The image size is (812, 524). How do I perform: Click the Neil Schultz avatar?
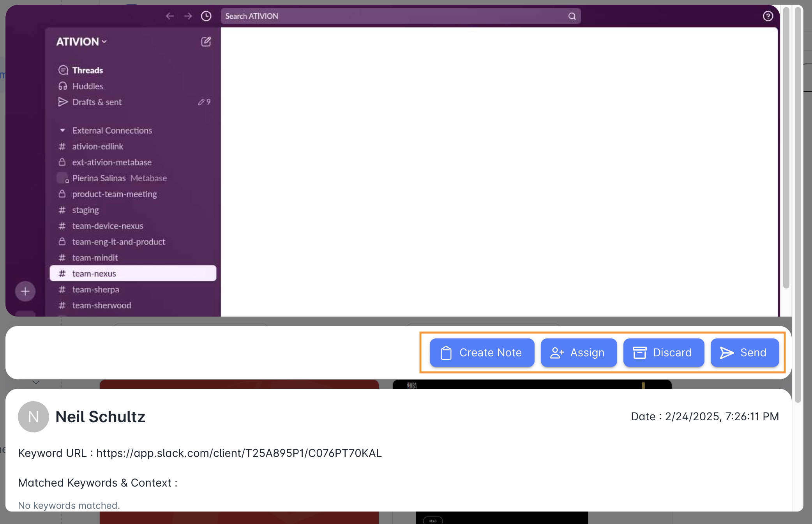tap(34, 417)
